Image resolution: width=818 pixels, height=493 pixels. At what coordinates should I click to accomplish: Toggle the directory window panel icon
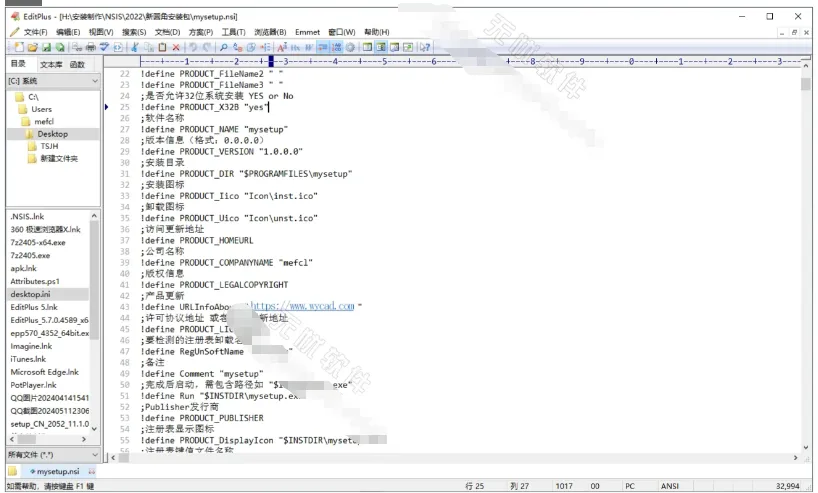coord(368,47)
